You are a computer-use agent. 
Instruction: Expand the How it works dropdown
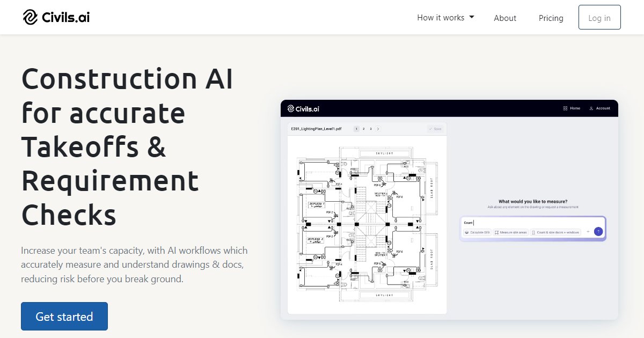click(445, 18)
